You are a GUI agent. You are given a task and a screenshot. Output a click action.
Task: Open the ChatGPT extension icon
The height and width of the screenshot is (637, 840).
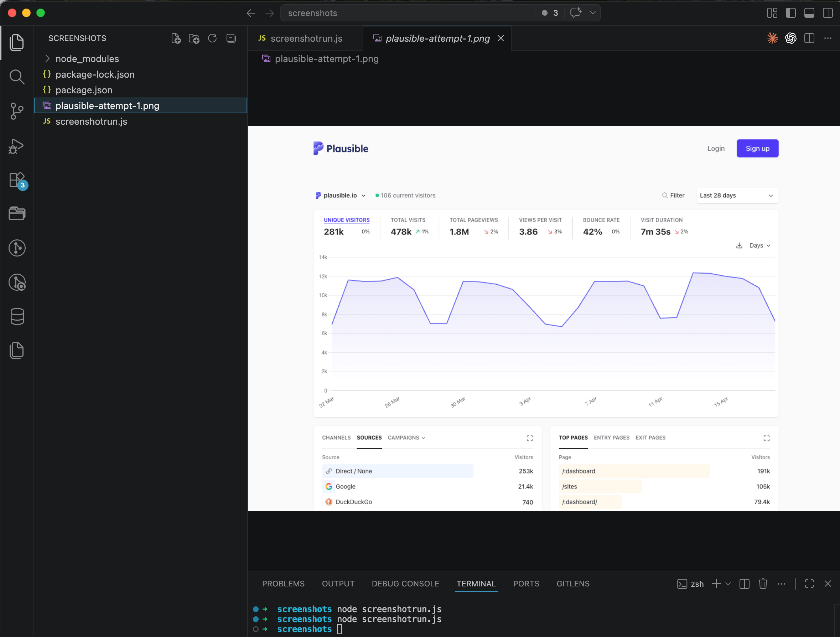click(790, 38)
